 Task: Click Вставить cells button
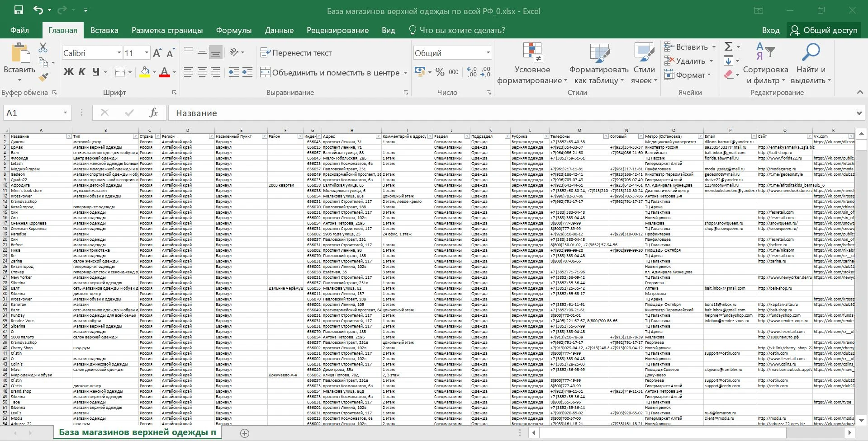pos(686,47)
